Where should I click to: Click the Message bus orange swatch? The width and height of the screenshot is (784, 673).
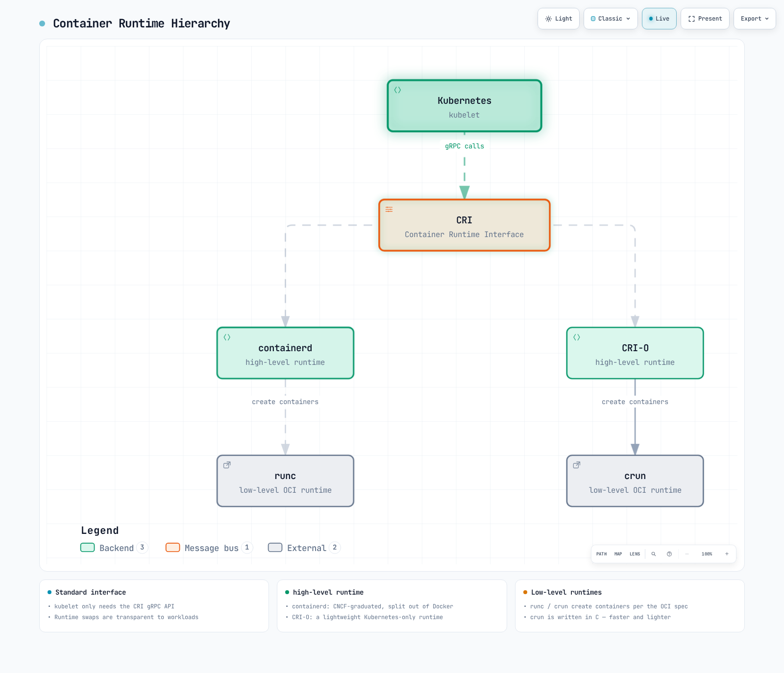pyautogui.click(x=173, y=548)
